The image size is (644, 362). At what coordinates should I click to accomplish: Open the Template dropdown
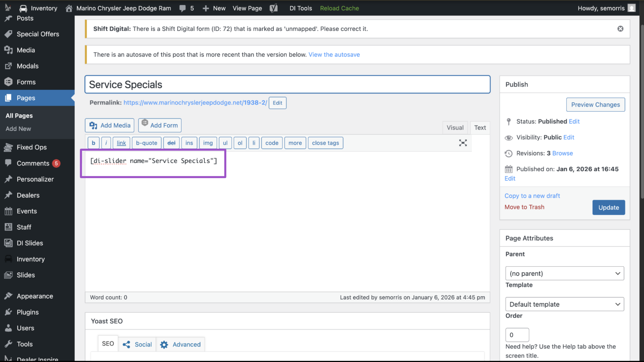pos(565,304)
